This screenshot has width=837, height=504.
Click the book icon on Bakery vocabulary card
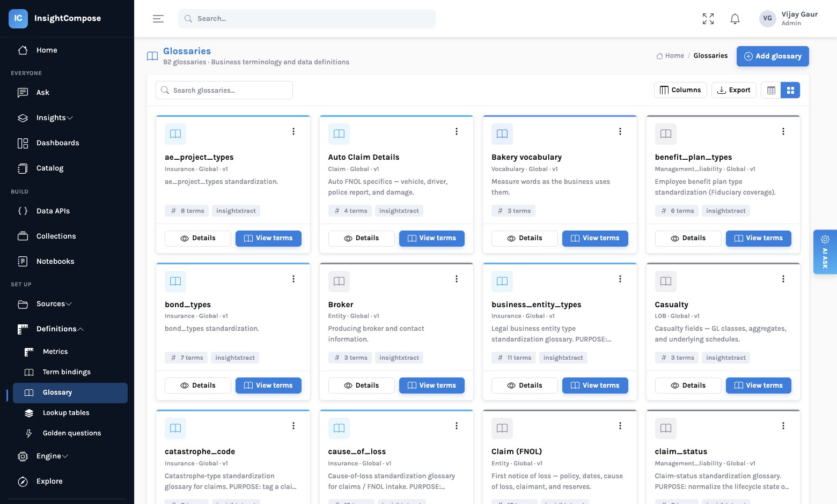pyautogui.click(x=502, y=134)
